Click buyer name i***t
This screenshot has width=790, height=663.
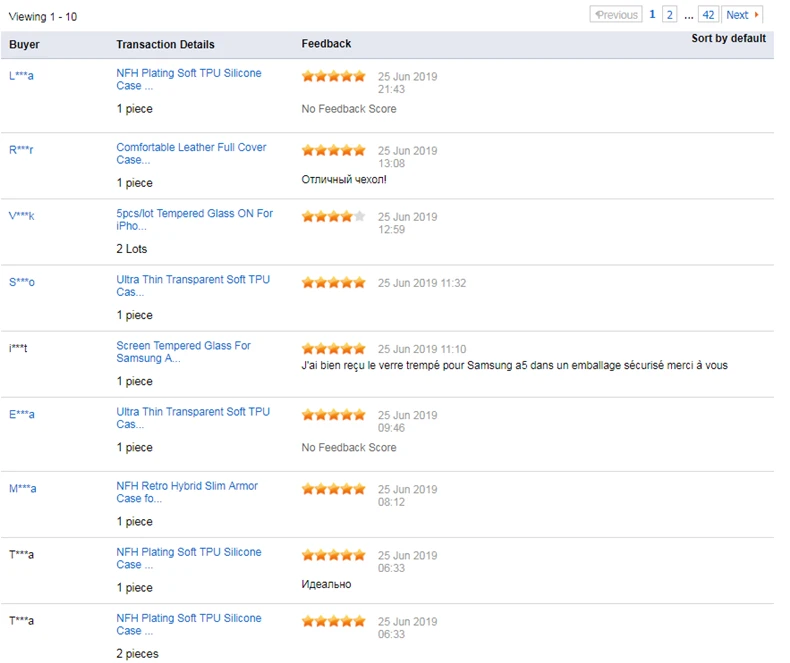[x=18, y=348]
